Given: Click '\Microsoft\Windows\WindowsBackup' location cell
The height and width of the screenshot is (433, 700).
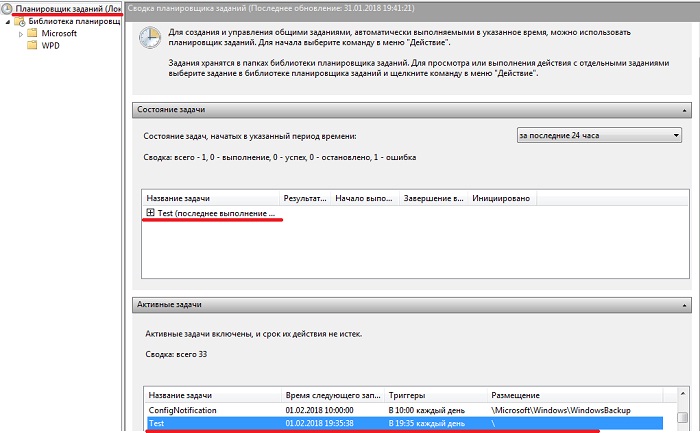Looking at the screenshot, I should (561, 410).
